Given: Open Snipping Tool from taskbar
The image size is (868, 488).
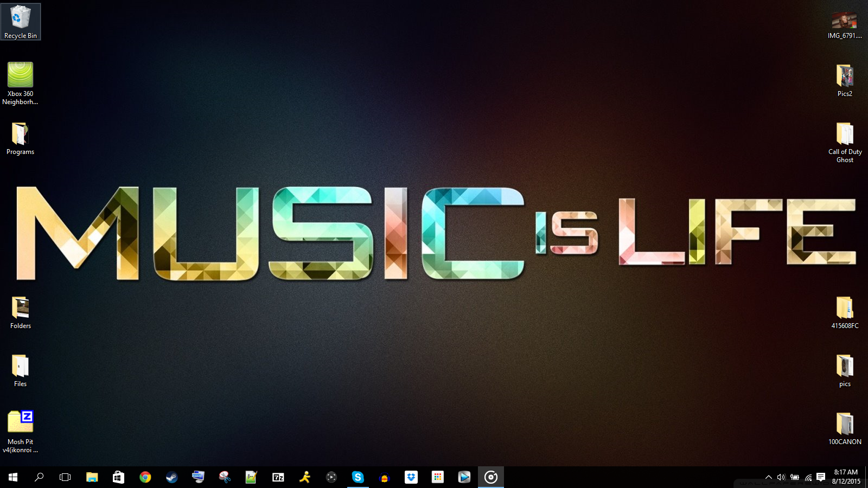Looking at the screenshot, I should pos(225,477).
